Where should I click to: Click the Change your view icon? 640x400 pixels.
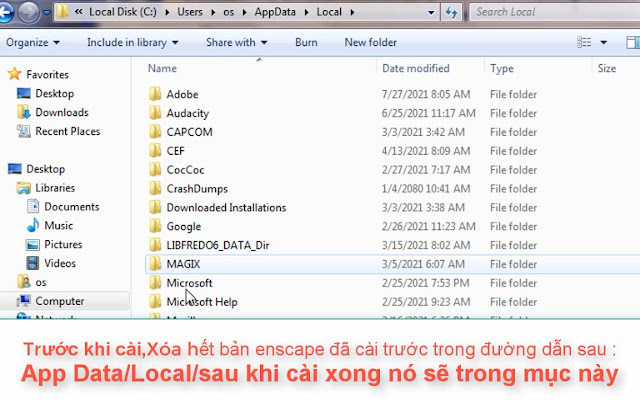584,42
